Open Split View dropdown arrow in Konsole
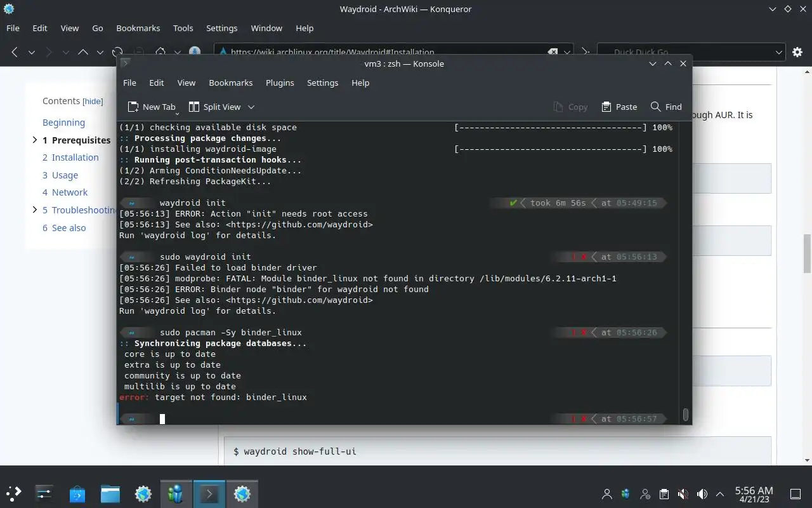 pyautogui.click(x=251, y=107)
